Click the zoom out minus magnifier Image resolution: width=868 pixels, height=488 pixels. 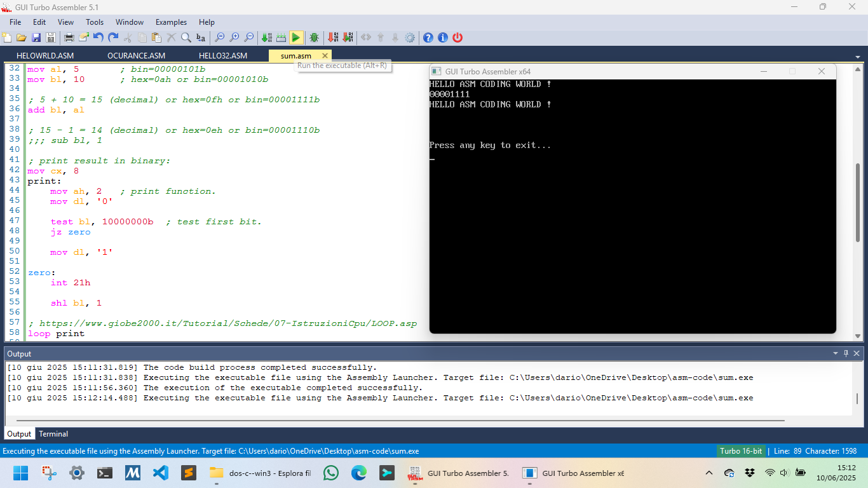coord(249,37)
